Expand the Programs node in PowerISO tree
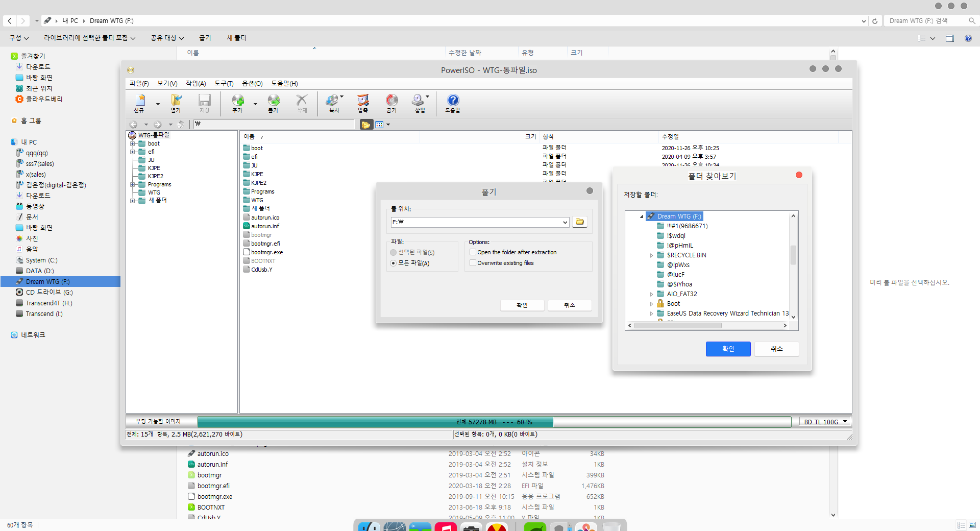 click(132, 184)
